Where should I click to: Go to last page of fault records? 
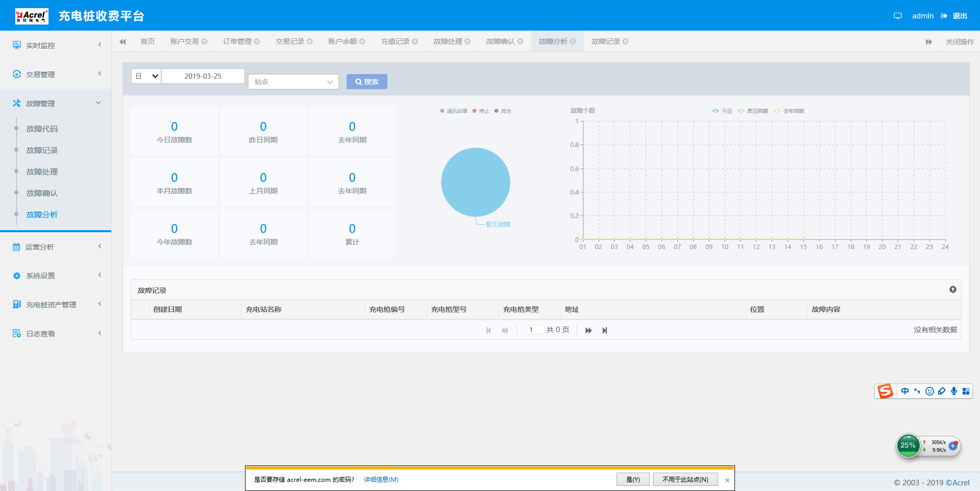tap(605, 330)
